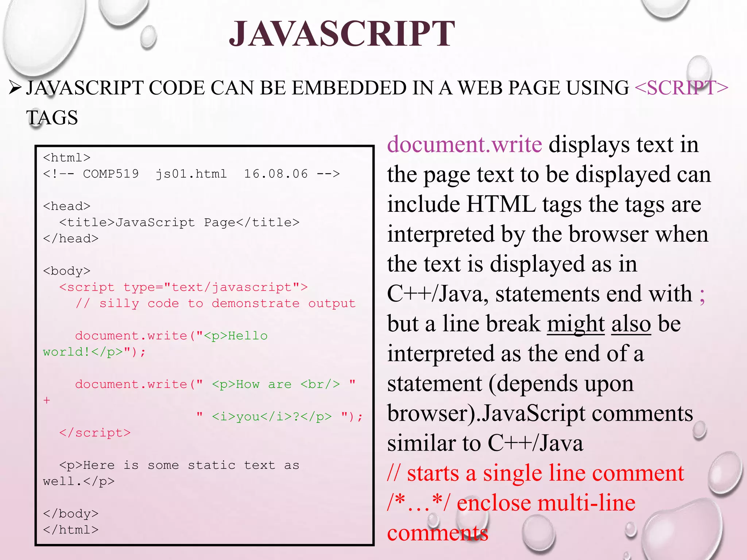Click '// starts a single line comment'
The height and width of the screenshot is (560, 747).
click(535, 473)
